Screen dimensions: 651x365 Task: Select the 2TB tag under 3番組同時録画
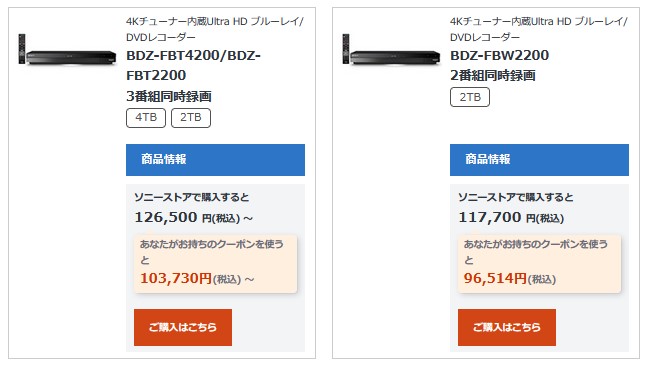[191, 118]
